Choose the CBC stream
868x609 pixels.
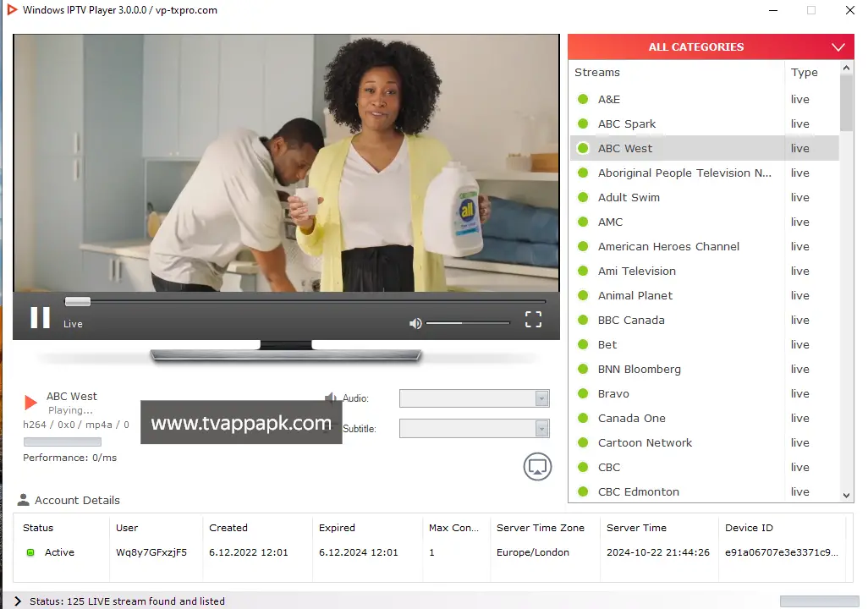704,467
